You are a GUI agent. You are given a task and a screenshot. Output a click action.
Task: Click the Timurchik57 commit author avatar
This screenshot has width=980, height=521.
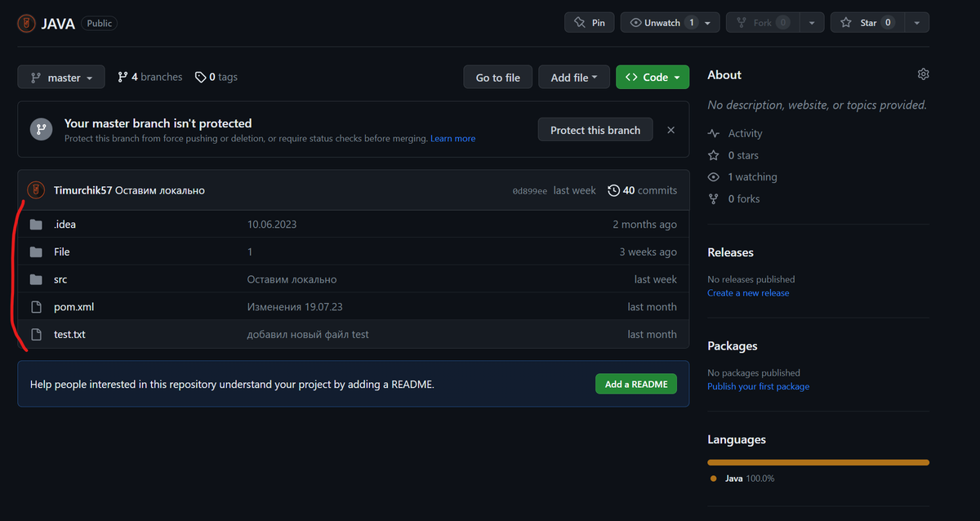pyautogui.click(x=36, y=190)
